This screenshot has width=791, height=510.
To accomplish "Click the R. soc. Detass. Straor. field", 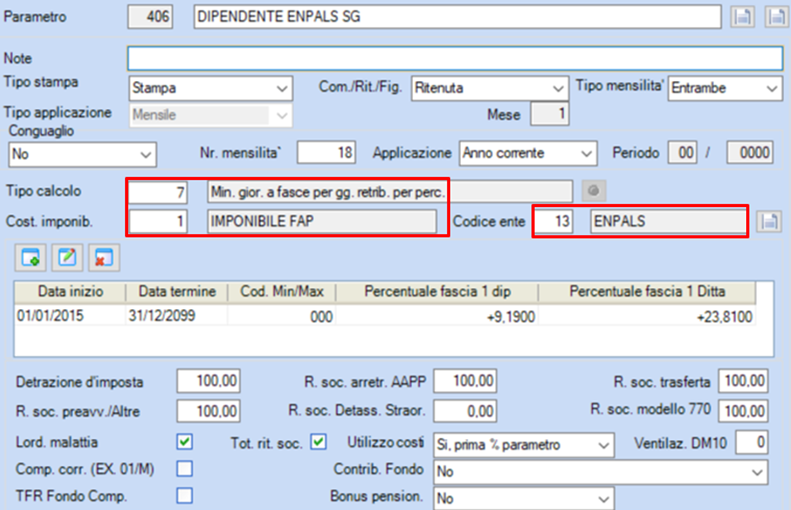I will (465, 411).
